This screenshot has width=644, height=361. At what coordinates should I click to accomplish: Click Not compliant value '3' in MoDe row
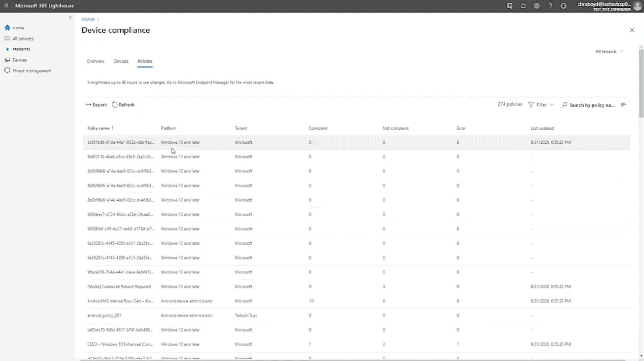384,287
